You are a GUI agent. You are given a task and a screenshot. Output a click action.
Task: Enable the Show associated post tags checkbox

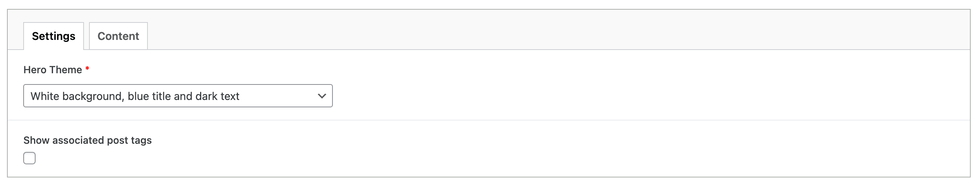[x=29, y=158]
